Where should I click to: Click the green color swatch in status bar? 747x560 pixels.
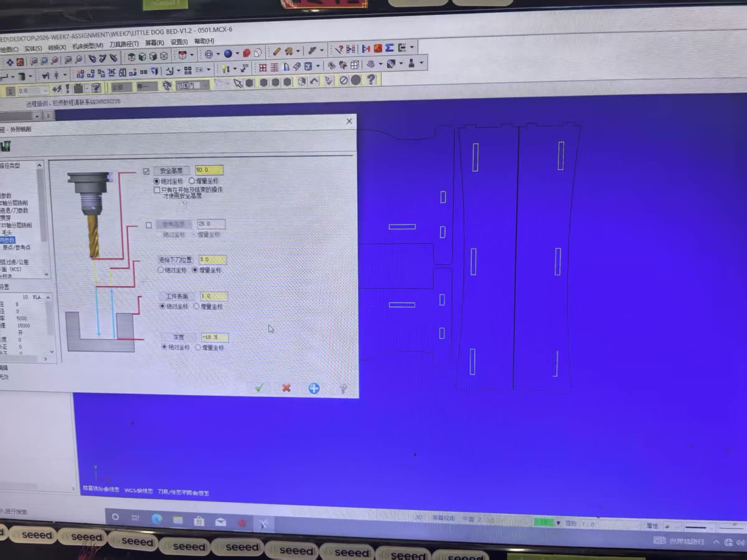pyautogui.click(x=543, y=523)
